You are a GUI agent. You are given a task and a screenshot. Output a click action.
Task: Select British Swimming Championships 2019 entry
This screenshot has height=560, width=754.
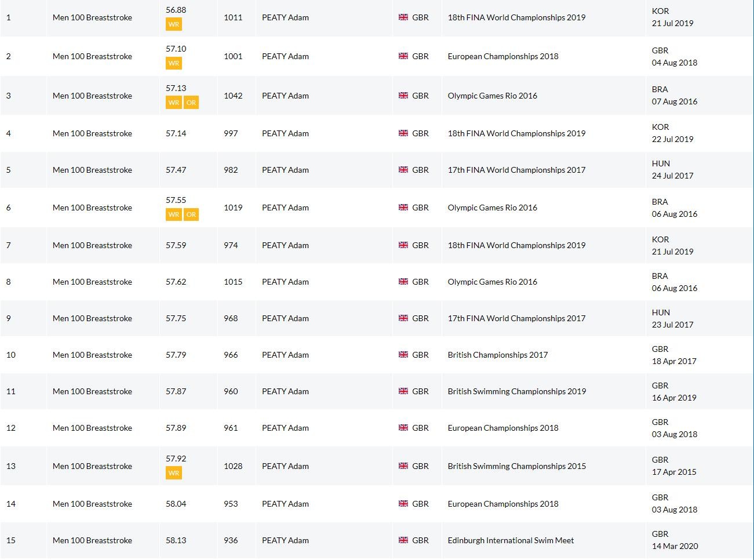pos(516,391)
